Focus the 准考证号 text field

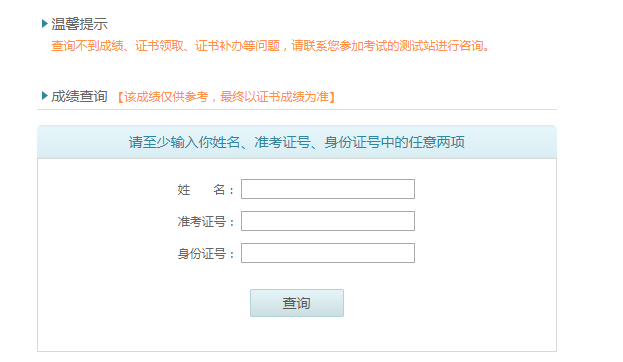[x=328, y=221]
